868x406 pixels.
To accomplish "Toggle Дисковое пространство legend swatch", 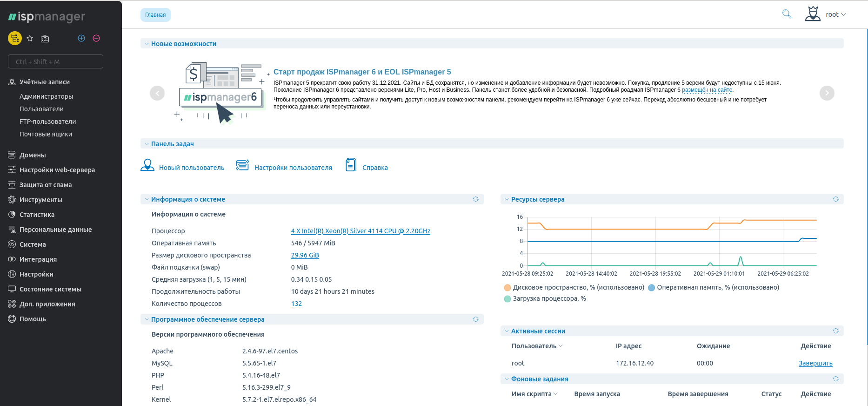I will (507, 288).
